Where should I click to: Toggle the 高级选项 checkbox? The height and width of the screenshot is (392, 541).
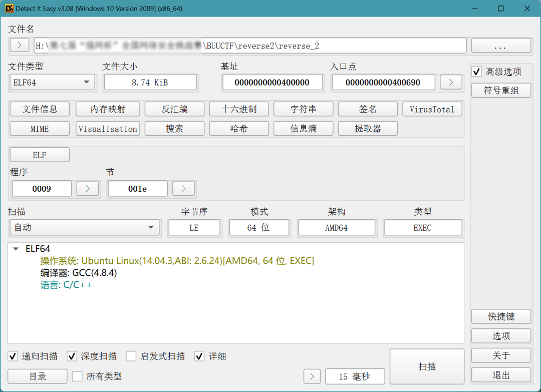pyautogui.click(x=477, y=72)
